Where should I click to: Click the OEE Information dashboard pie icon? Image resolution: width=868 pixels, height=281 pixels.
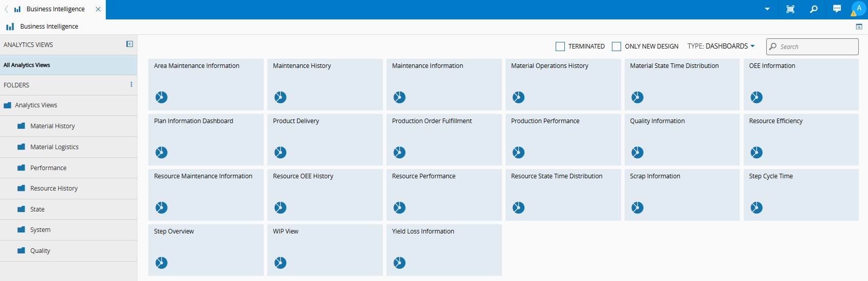[x=757, y=97]
